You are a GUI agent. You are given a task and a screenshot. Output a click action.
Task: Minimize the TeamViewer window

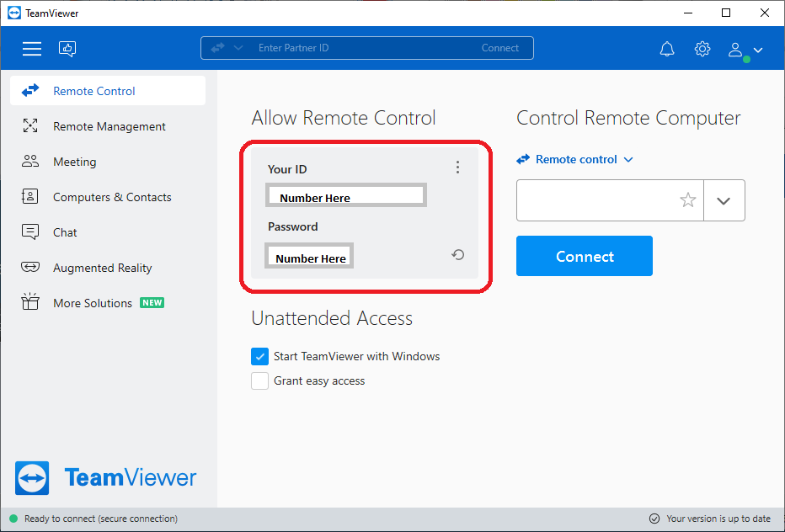(x=688, y=13)
